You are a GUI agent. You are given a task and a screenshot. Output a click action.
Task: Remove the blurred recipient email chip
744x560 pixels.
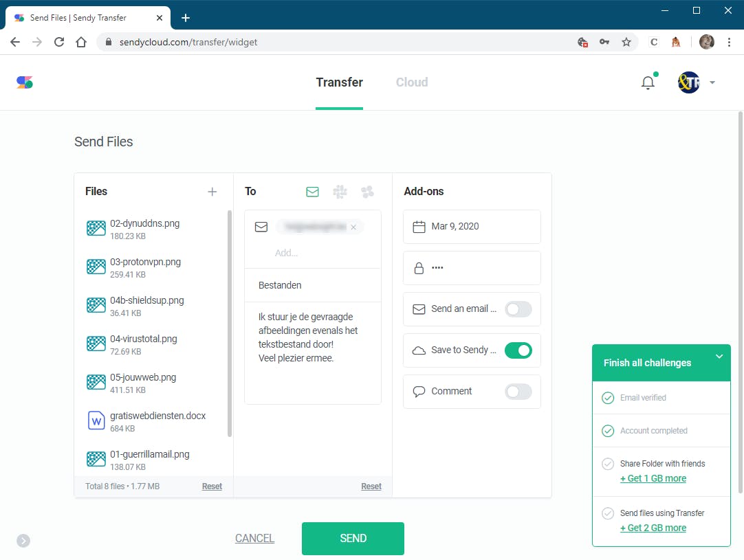(353, 227)
